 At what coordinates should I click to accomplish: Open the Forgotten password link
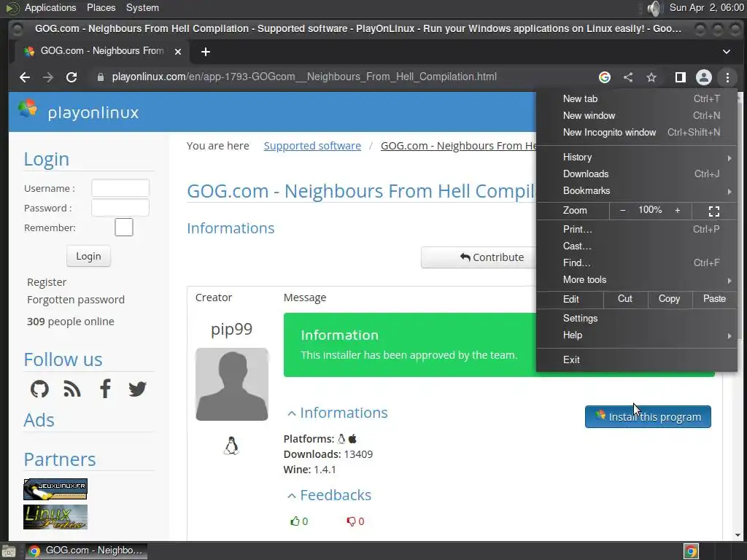tap(76, 300)
